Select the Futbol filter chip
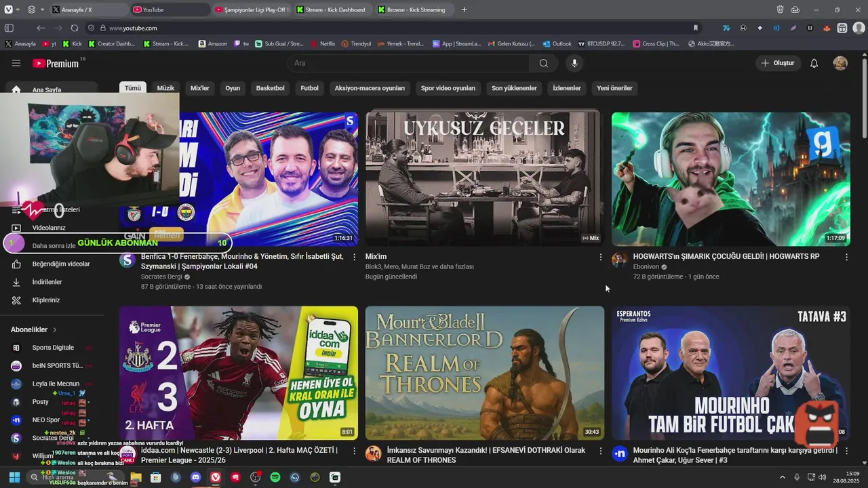The width and height of the screenshot is (868, 488). [309, 88]
